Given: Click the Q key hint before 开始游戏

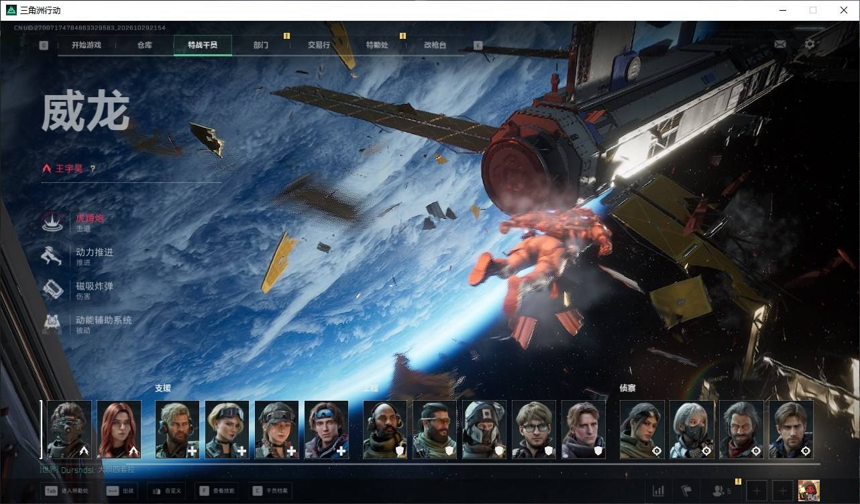Looking at the screenshot, I should pyautogui.click(x=44, y=46).
